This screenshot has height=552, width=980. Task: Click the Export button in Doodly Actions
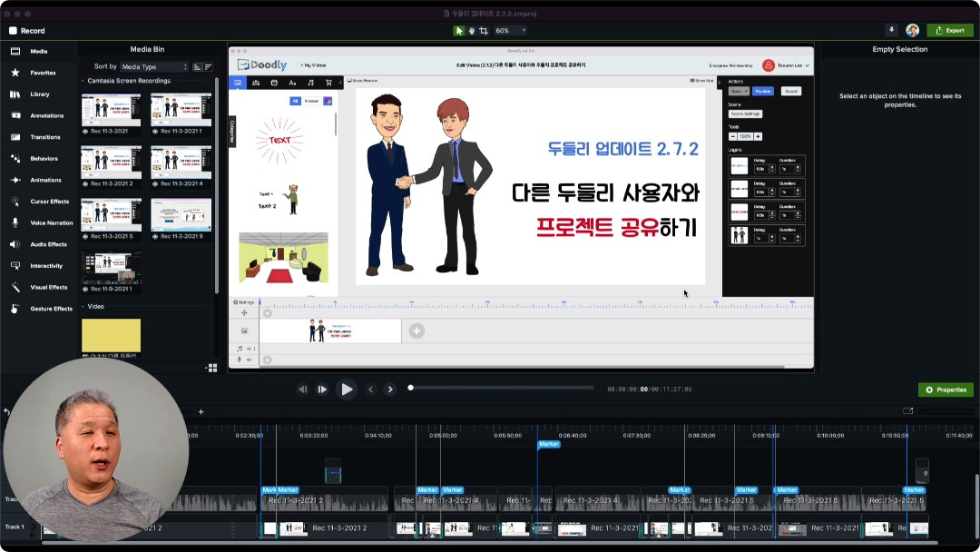point(791,92)
